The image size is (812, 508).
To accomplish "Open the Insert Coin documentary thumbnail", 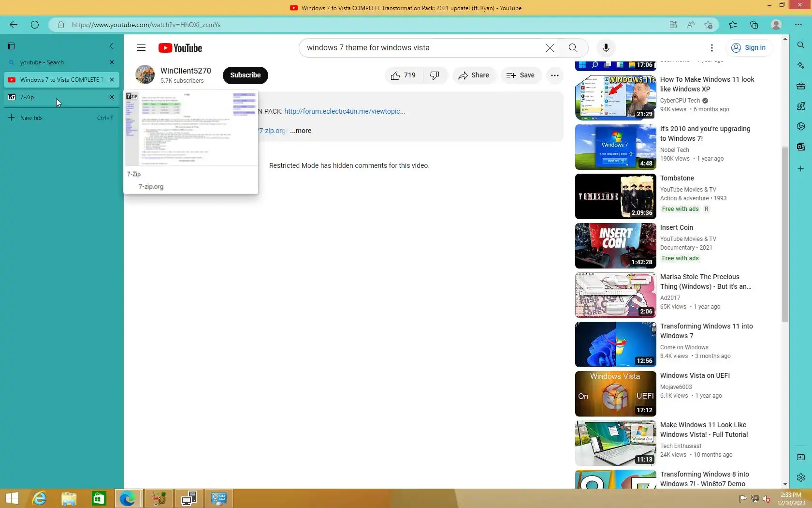I will (x=616, y=246).
